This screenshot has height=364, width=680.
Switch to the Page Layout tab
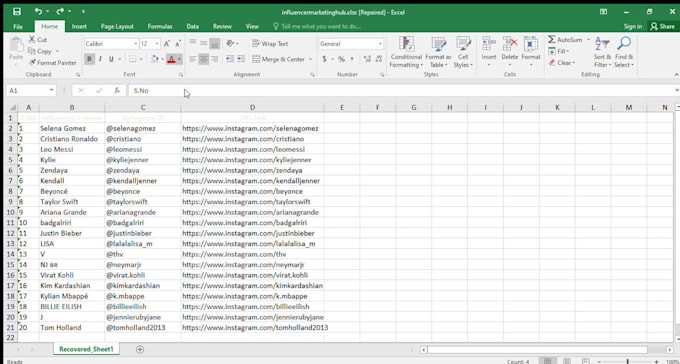tap(117, 26)
